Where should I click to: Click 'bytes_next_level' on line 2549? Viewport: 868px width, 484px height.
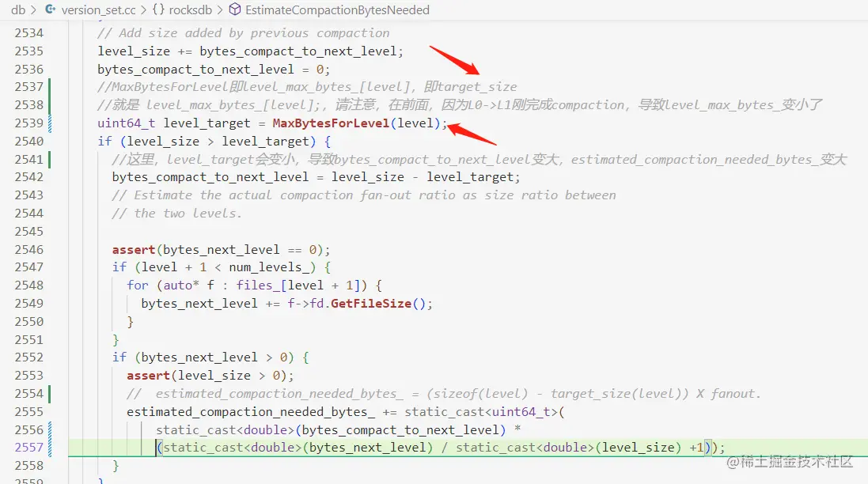coord(199,304)
